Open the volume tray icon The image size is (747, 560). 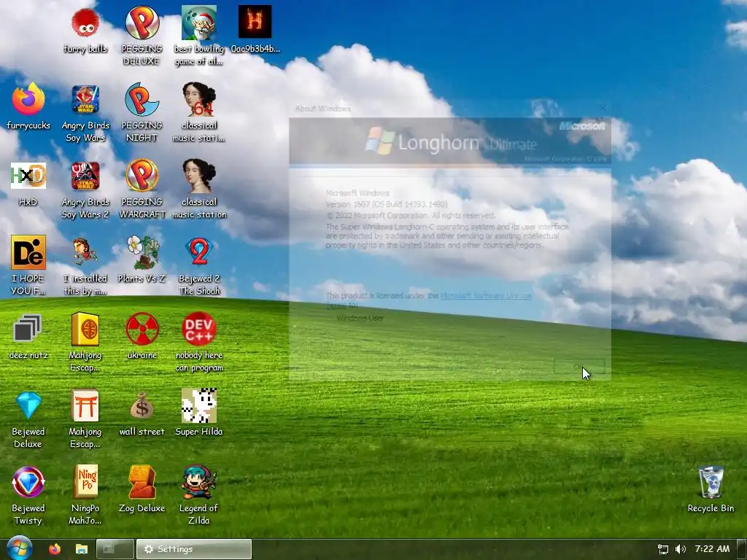[681, 549]
